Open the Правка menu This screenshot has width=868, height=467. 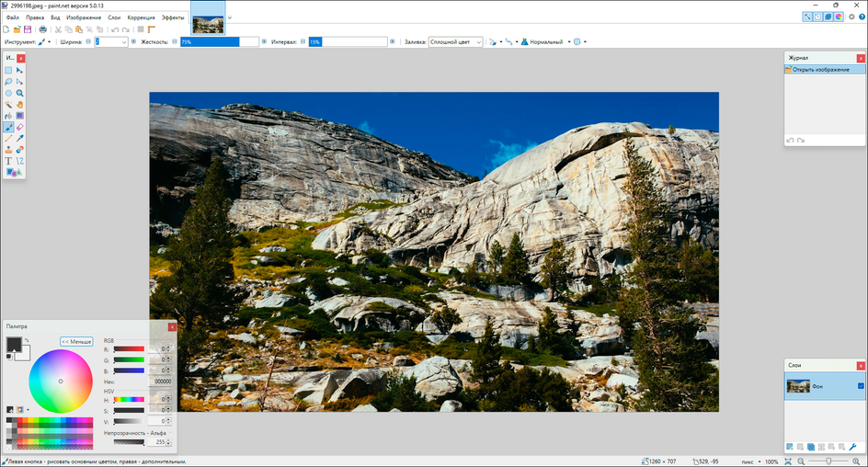coord(35,17)
